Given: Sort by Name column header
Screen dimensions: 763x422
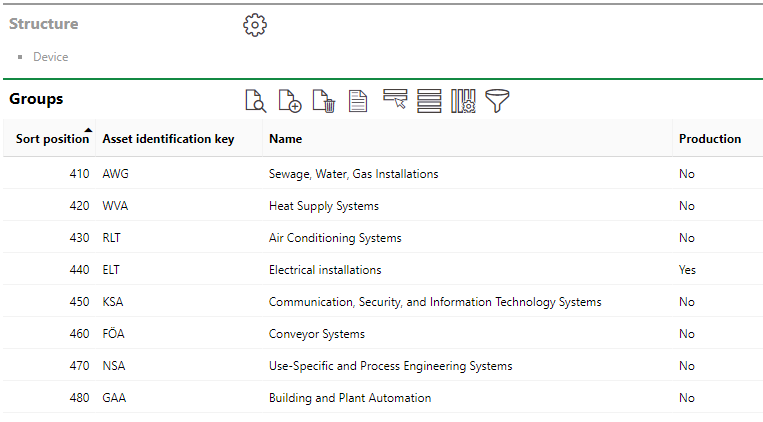Looking at the screenshot, I should click(285, 139).
